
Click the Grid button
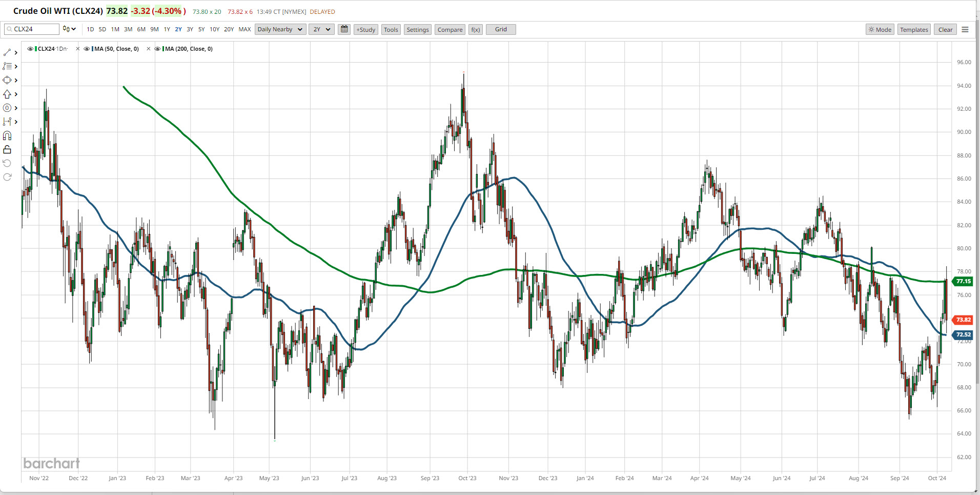501,29
